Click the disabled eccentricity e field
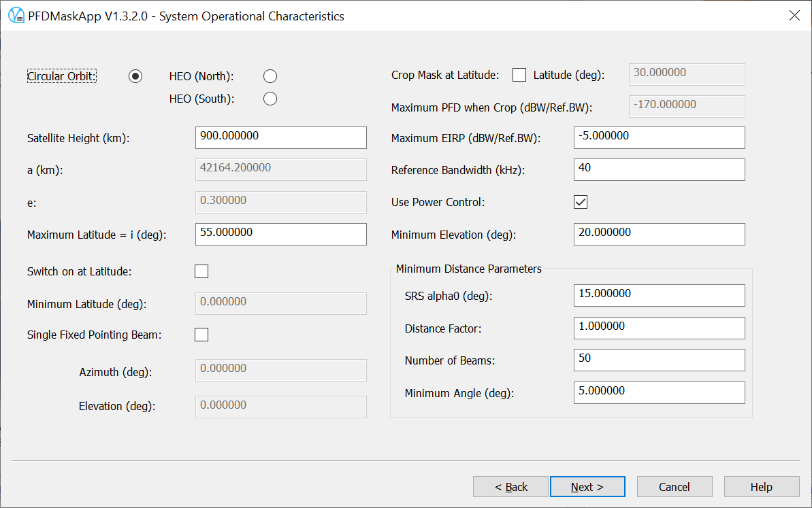The height and width of the screenshot is (508, 812). [x=280, y=202]
